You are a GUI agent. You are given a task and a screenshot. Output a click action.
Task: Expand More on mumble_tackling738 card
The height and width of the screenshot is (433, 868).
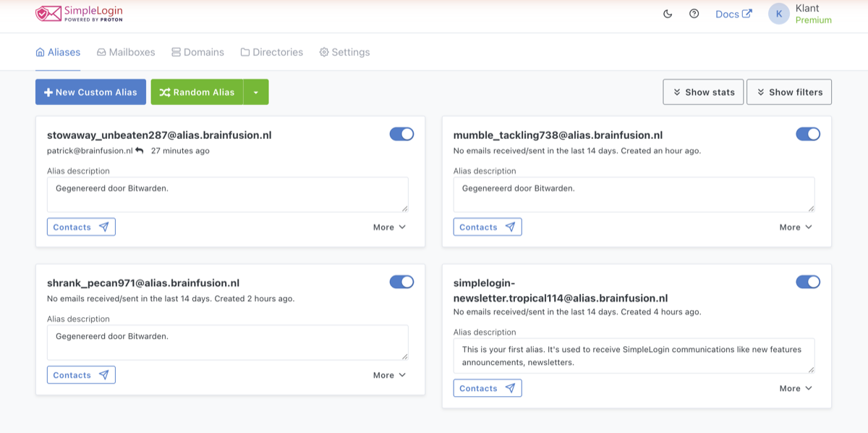(x=796, y=227)
